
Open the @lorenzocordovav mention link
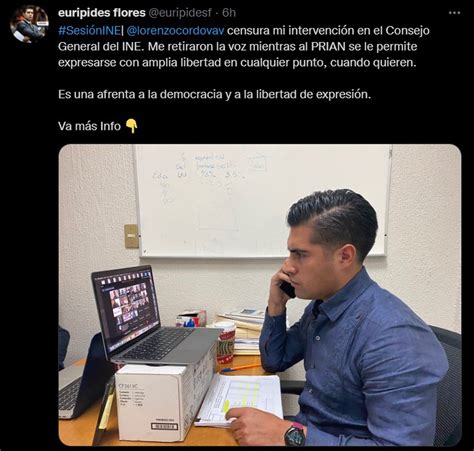175,30
